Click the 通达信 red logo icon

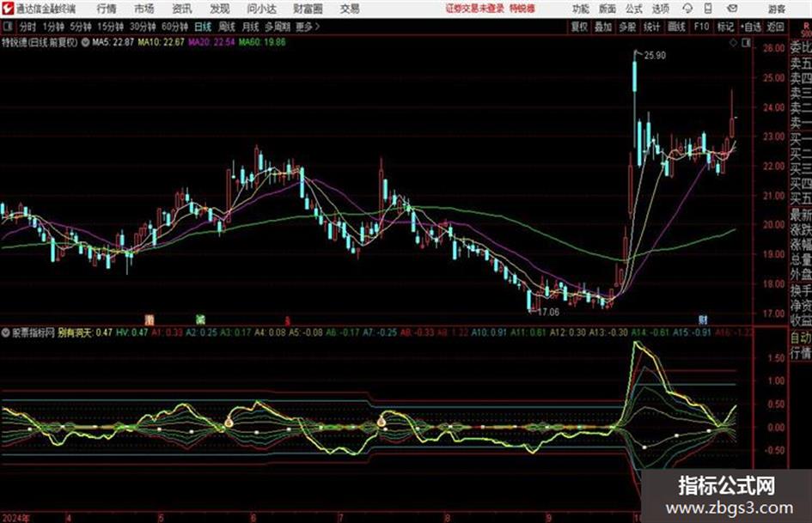pos(8,9)
